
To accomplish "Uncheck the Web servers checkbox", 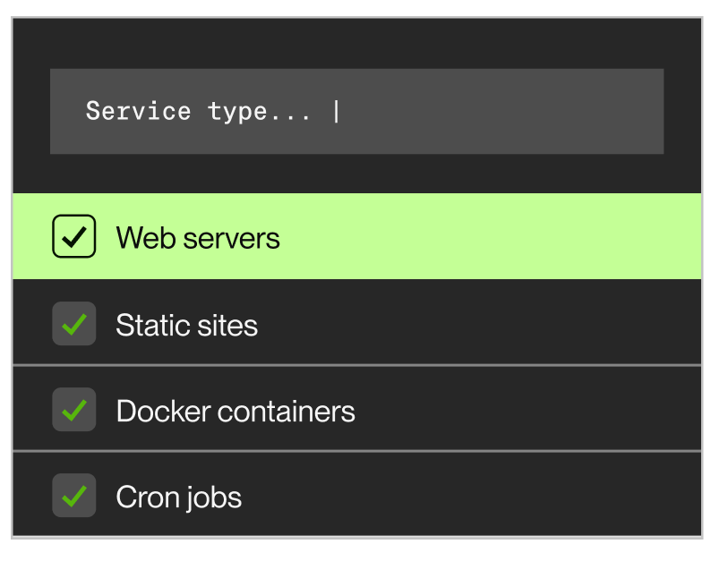I will click(x=74, y=237).
